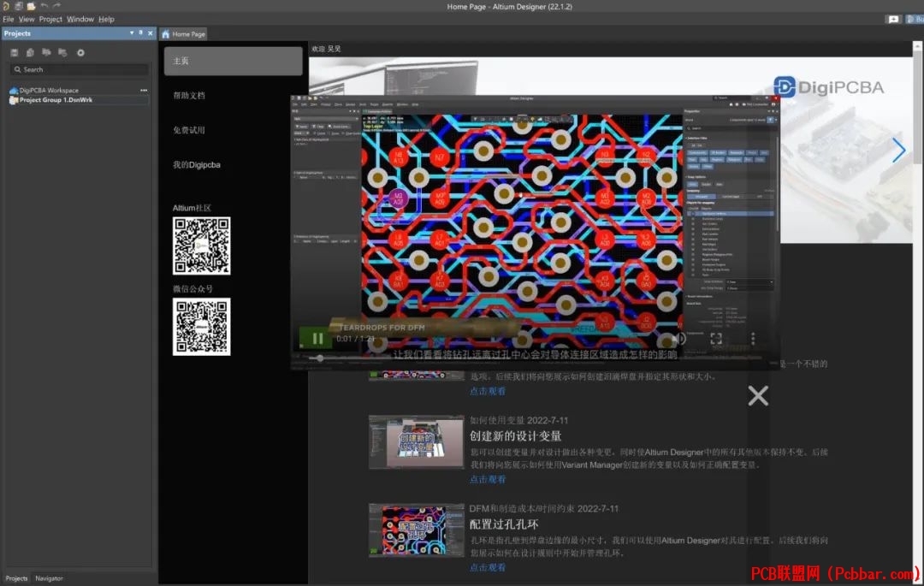Image resolution: width=924 pixels, height=586 pixels.
Task: Click the 欢迎 吴旻 greeting text
Action: tap(327, 49)
